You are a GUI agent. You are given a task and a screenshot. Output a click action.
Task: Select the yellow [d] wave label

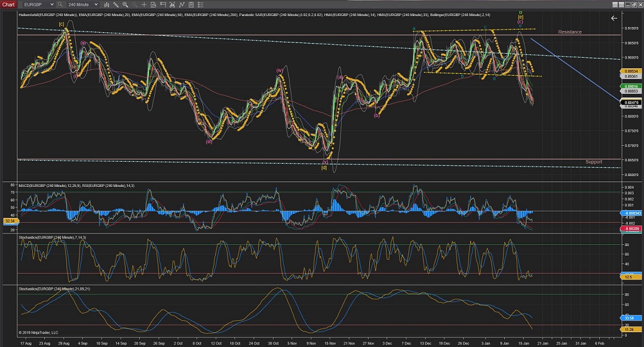click(324, 168)
